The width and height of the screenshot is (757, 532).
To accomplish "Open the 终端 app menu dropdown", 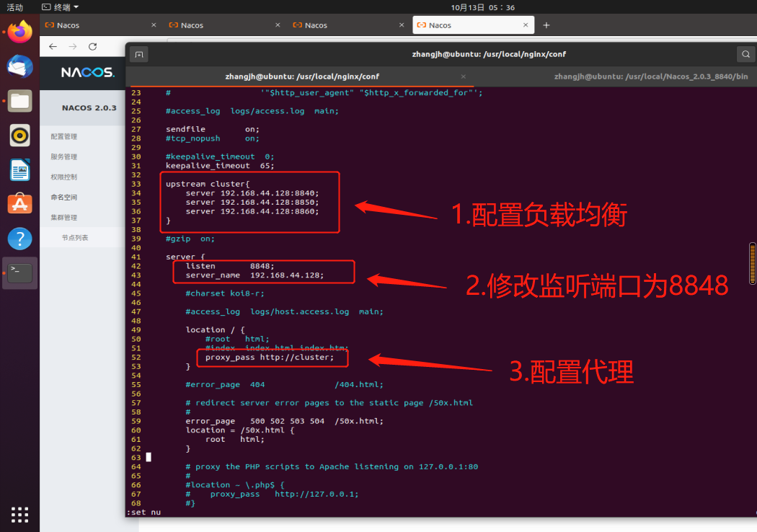I will coord(61,7).
